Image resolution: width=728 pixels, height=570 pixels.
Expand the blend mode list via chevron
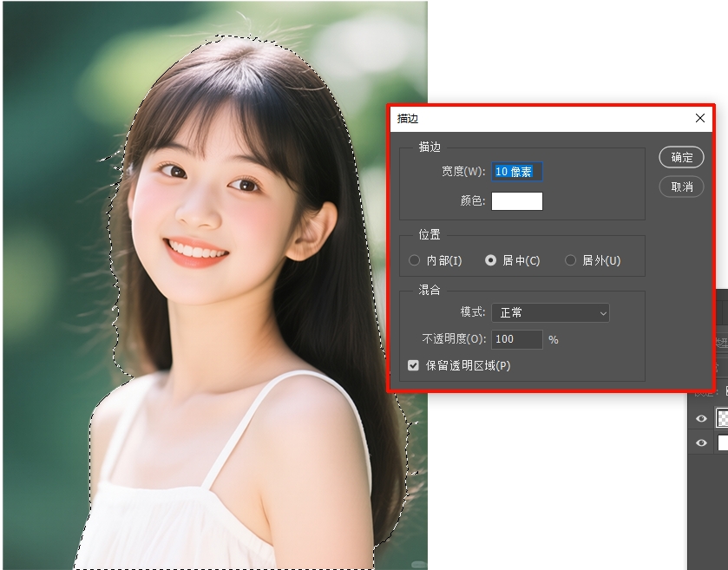[x=604, y=312]
